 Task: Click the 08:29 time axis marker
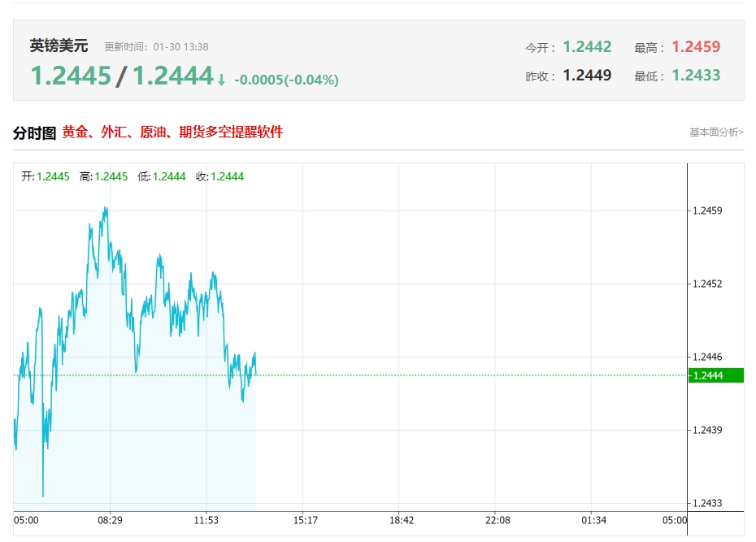click(110, 520)
